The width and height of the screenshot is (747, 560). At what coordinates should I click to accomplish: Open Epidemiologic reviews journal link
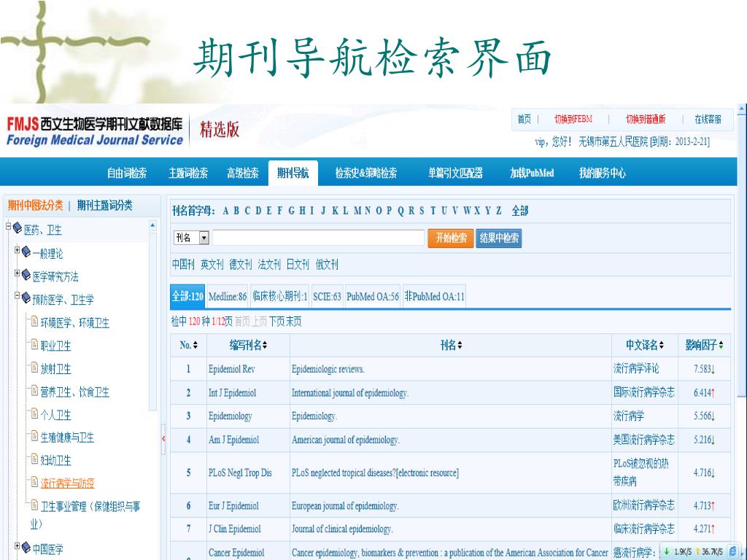328,369
